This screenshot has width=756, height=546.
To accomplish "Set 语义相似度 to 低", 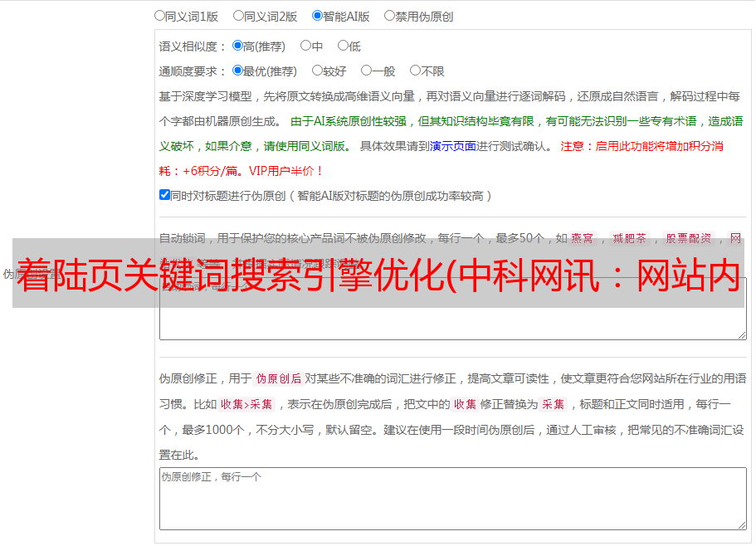I will pyautogui.click(x=343, y=46).
